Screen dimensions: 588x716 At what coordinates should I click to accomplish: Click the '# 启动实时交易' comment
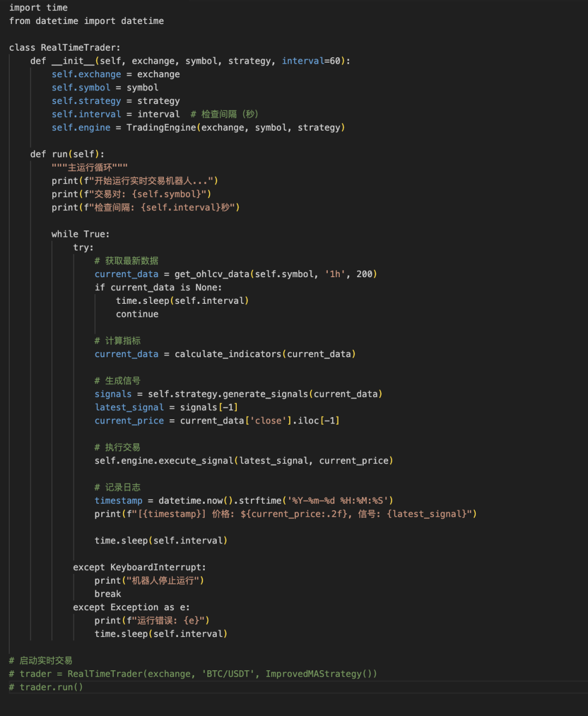[x=41, y=660]
